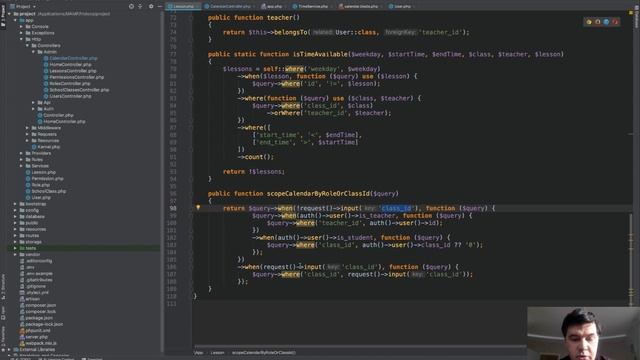640x360 pixels.
Task: Expand the database folder arrow
Action: 16,216
